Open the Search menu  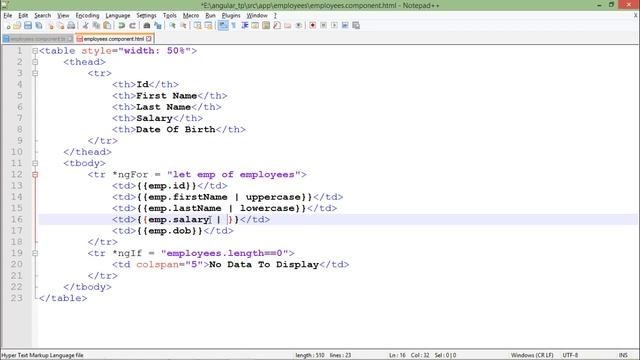[x=42, y=16]
